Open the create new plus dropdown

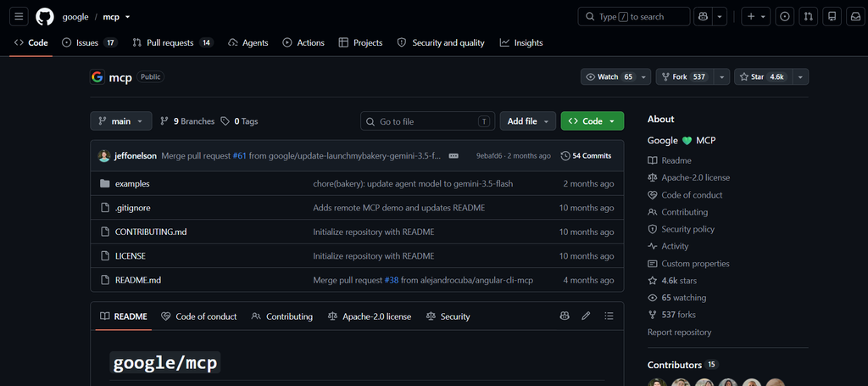pos(755,17)
